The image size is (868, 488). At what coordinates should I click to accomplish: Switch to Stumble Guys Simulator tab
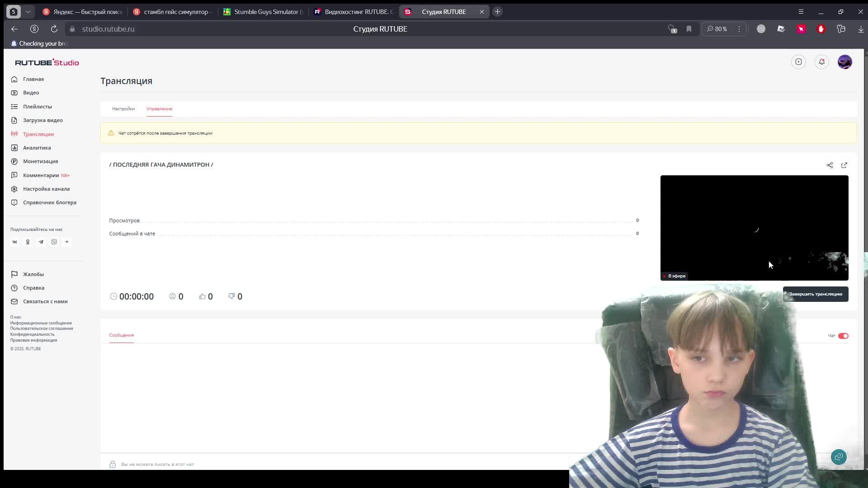point(263,12)
